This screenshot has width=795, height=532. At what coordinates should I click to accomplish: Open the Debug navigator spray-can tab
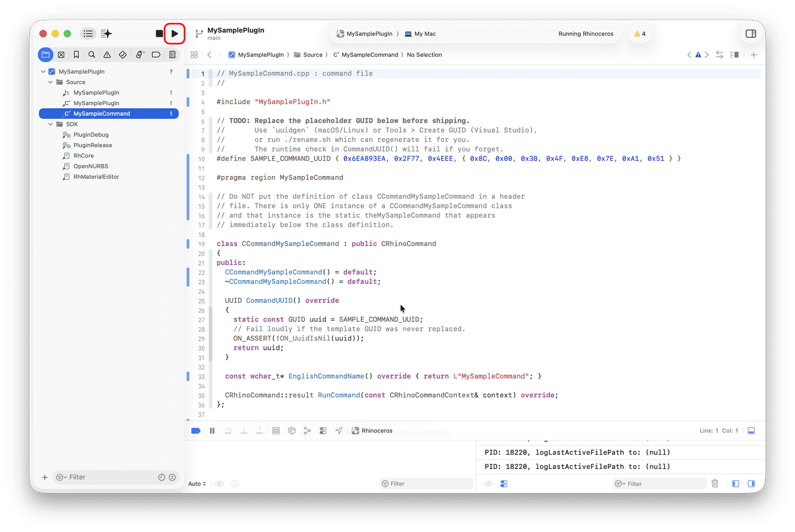139,55
